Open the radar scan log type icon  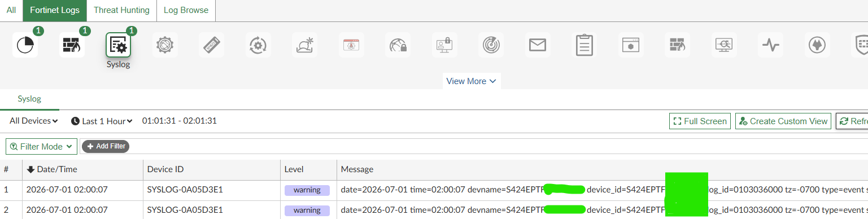click(x=491, y=45)
